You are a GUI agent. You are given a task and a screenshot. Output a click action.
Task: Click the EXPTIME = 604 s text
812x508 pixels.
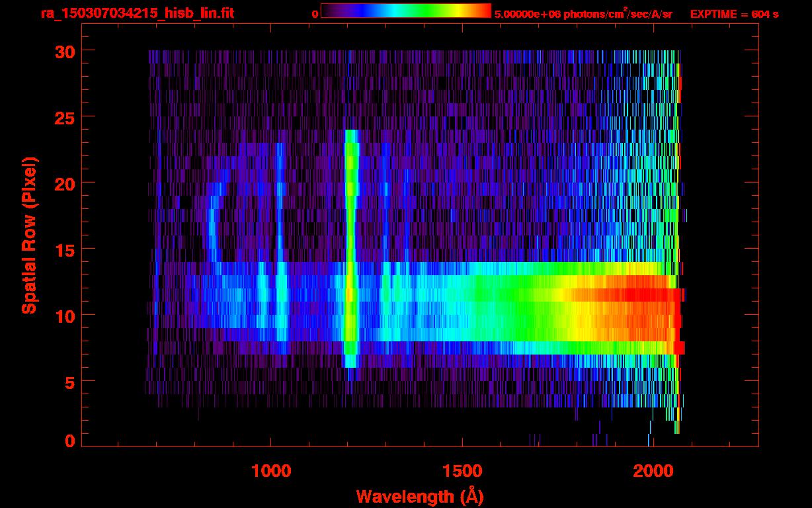click(x=734, y=14)
